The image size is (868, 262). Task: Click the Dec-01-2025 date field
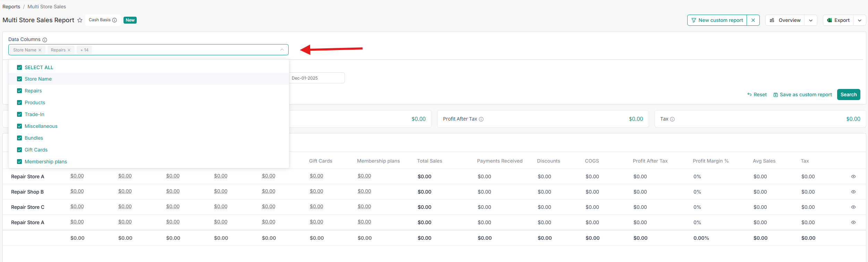pos(316,78)
